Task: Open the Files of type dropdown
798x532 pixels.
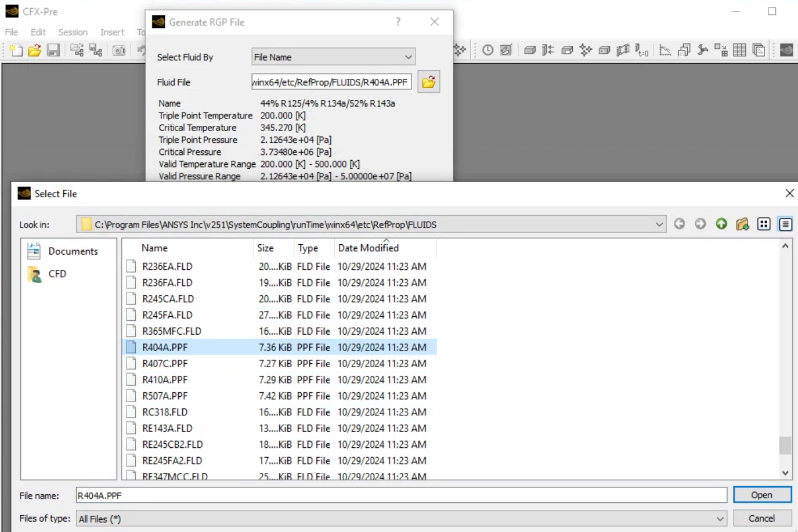Action: pyautogui.click(x=720, y=519)
